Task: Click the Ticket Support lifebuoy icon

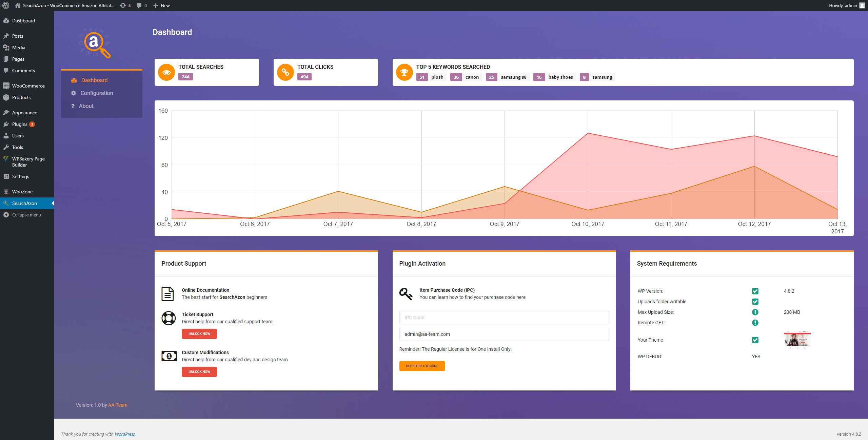Action: (x=169, y=318)
